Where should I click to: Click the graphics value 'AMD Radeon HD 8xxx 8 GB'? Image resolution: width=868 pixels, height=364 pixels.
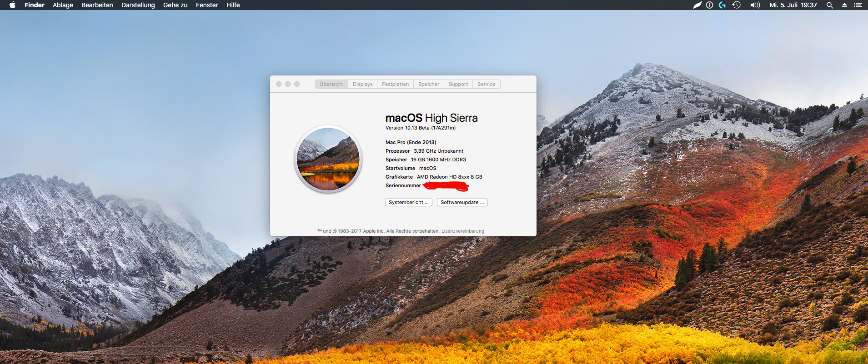click(450, 177)
